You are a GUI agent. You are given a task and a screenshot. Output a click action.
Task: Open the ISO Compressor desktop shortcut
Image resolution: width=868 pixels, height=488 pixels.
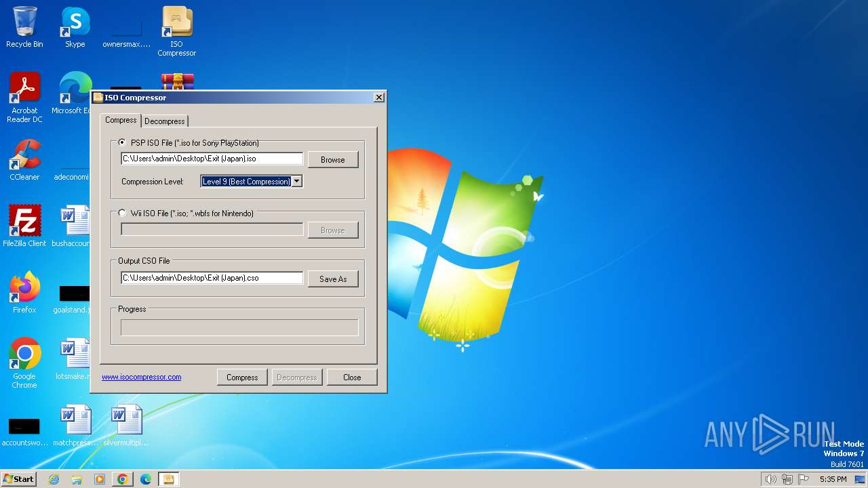pos(177,31)
